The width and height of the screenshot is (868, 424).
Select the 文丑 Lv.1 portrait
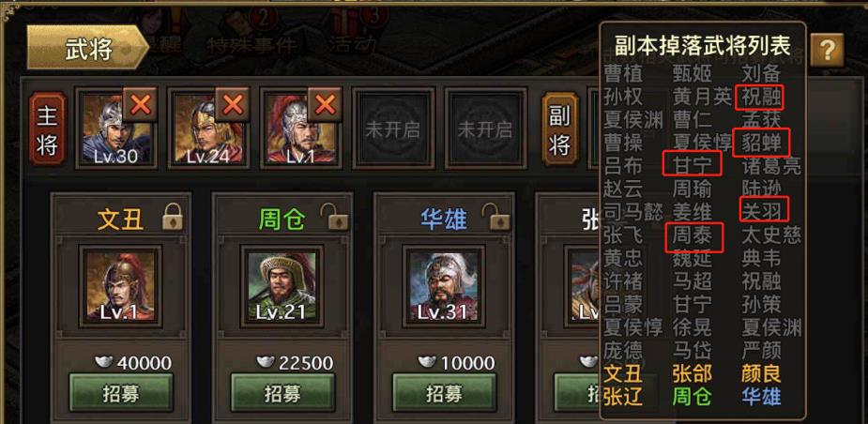pos(121,286)
